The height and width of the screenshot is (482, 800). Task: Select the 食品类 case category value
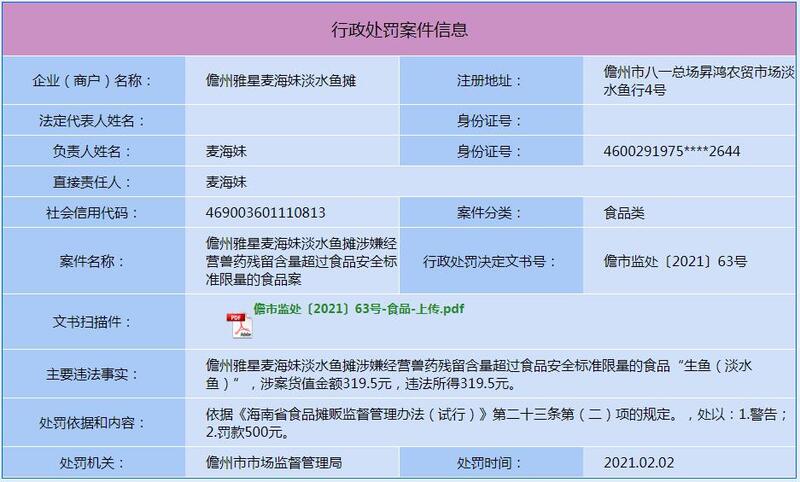625,213
